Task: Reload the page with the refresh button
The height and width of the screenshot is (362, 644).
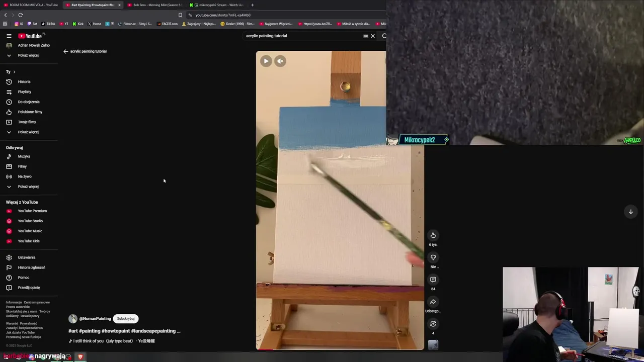Action: click(20, 15)
